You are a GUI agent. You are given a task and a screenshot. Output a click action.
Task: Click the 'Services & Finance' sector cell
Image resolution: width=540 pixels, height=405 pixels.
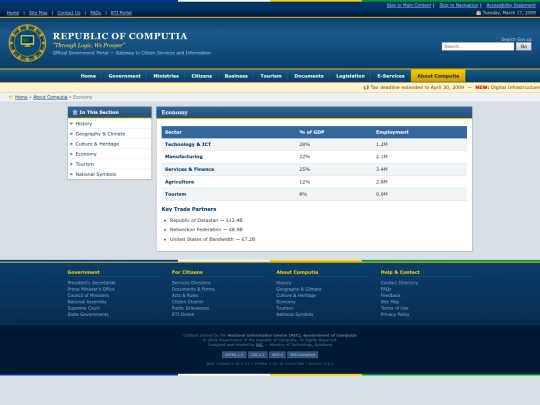[189, 169]
